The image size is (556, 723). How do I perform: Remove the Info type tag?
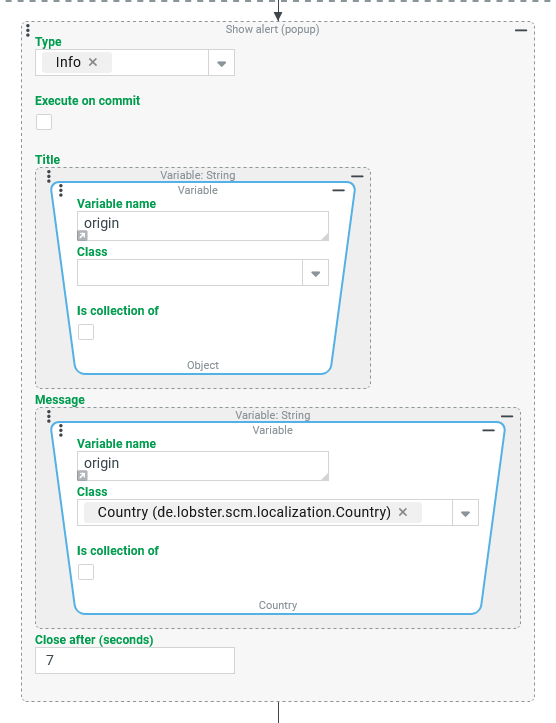click(x=93, y=62)
